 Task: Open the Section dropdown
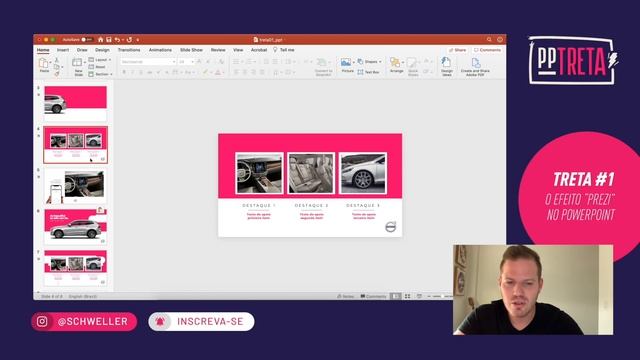[100, 74]
